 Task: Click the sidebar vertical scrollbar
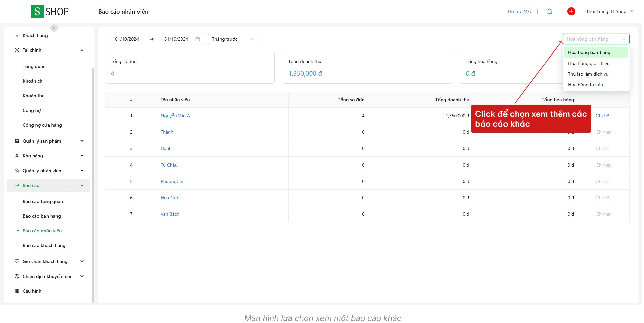tap(93, 185)
